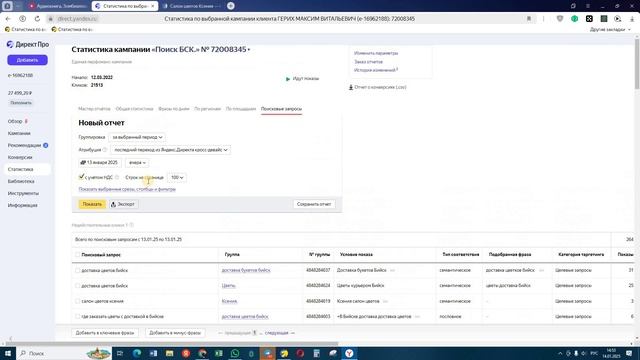Viewport: 640px width, 360px height.
Task: Tick checkbox for салон цветов ксения row
Action: (77, 301)
